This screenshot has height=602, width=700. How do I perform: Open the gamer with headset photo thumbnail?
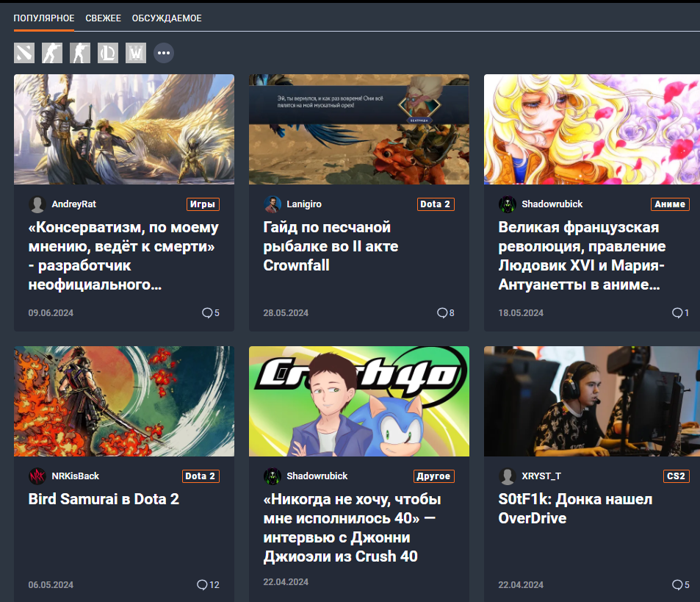click(x=592, y=401)
